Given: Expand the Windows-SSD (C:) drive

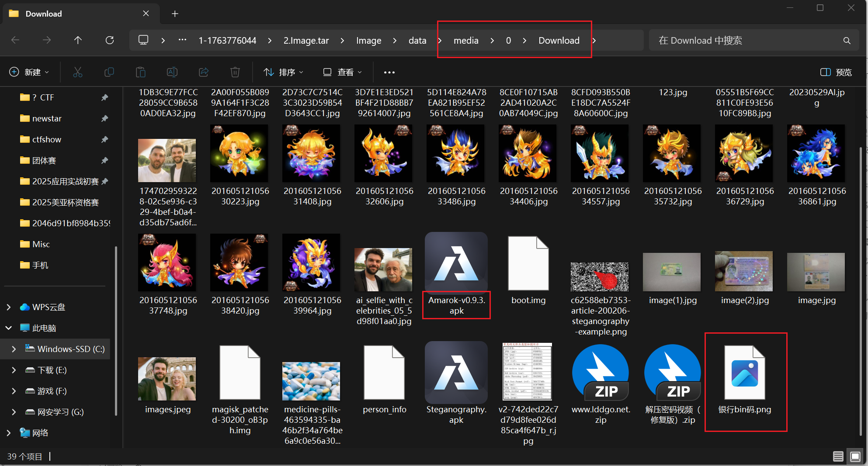Looking at the screenshot, I should [x=14, y=349].
